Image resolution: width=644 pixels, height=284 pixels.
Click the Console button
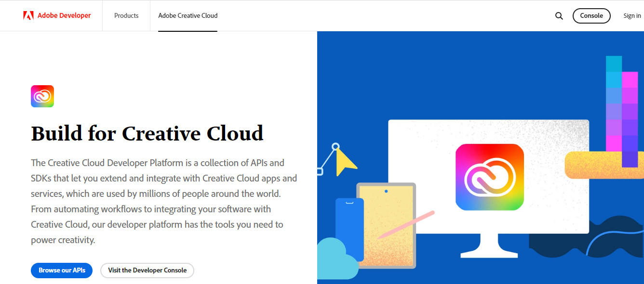coord(591,15)
